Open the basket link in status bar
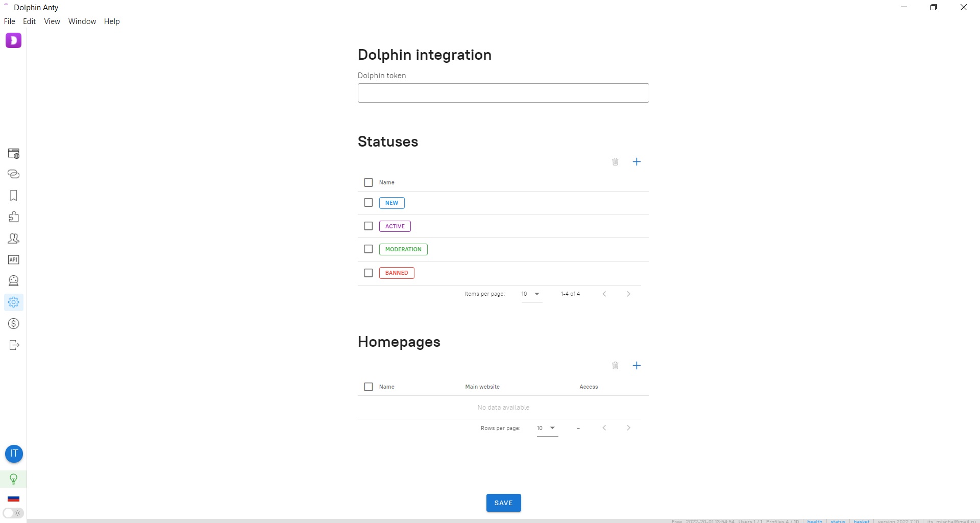This screenshot has height=523, width=980. (x=862, y=521)
